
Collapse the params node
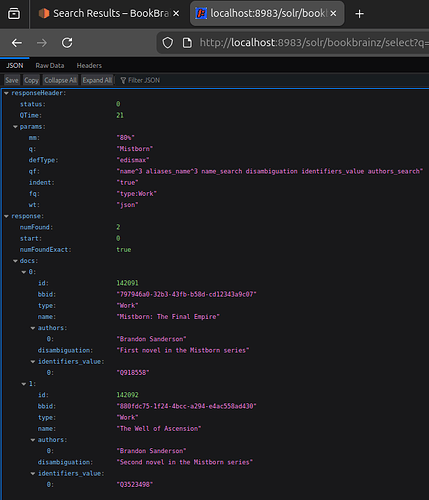15,127
